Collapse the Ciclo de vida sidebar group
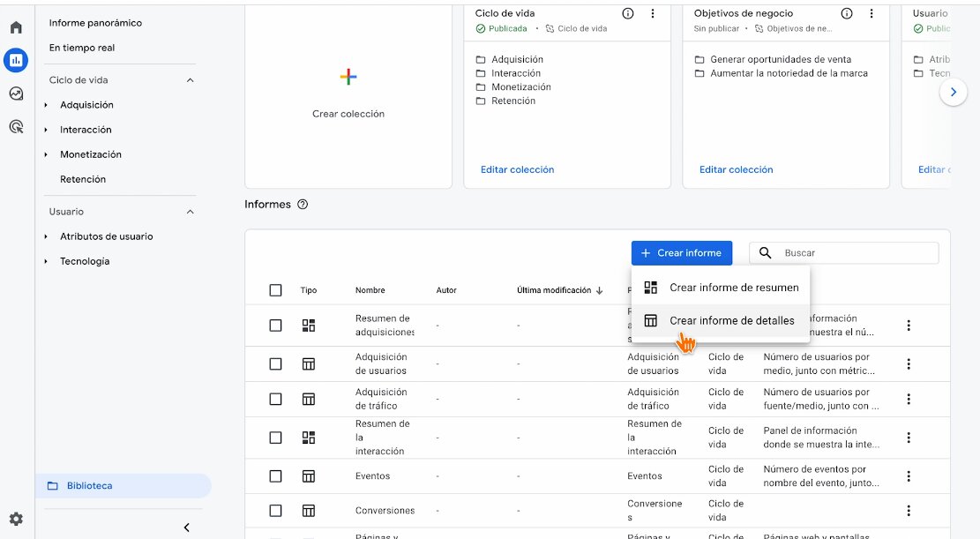 (190, 80)
